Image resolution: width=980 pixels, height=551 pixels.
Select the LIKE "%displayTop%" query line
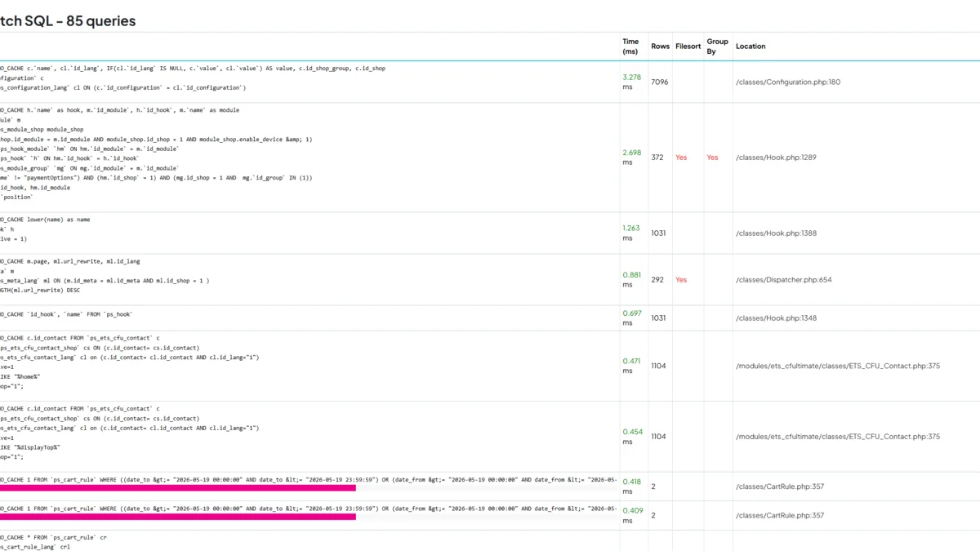pos(30,447)
